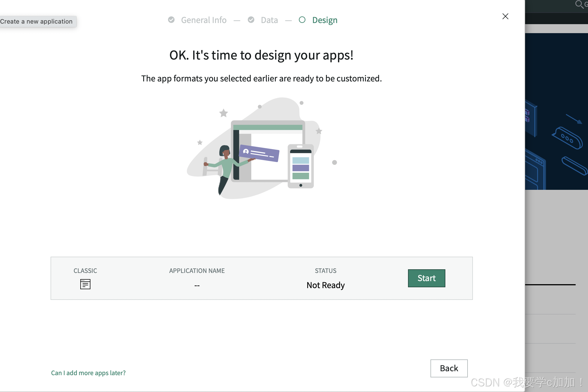Click the phone mockup in the illustration
The width and height of the screenshot is (588, 392).
(300, 166)
